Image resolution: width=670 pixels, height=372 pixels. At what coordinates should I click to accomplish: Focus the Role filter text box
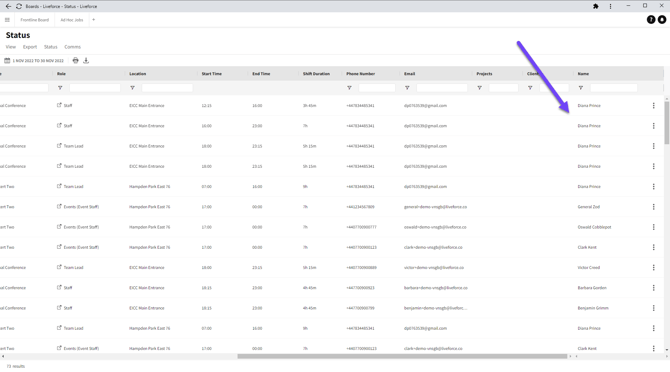pos(95,88)
